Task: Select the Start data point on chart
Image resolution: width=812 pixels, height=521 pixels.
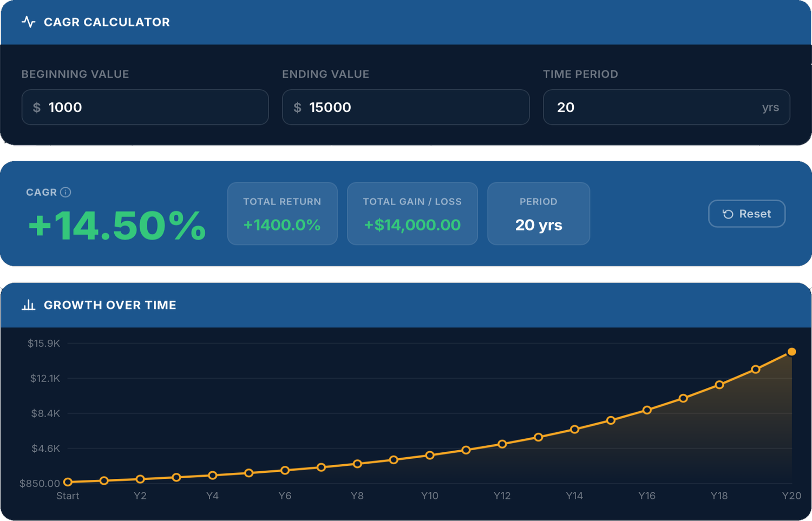Action: (x=68, y=482)
